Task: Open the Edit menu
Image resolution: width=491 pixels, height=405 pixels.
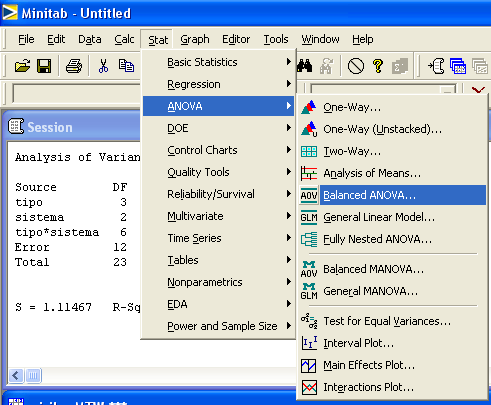Action: tap(56, 39)
